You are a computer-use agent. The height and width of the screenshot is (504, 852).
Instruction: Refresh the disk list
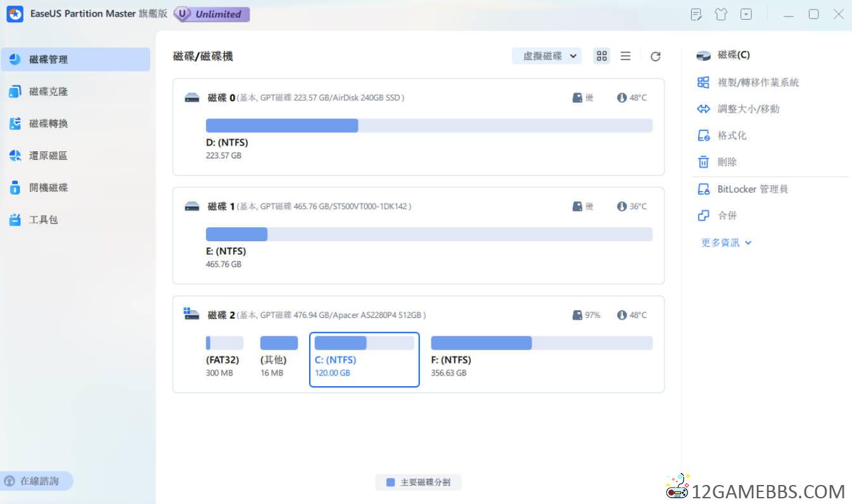click(x=656, y=56)
